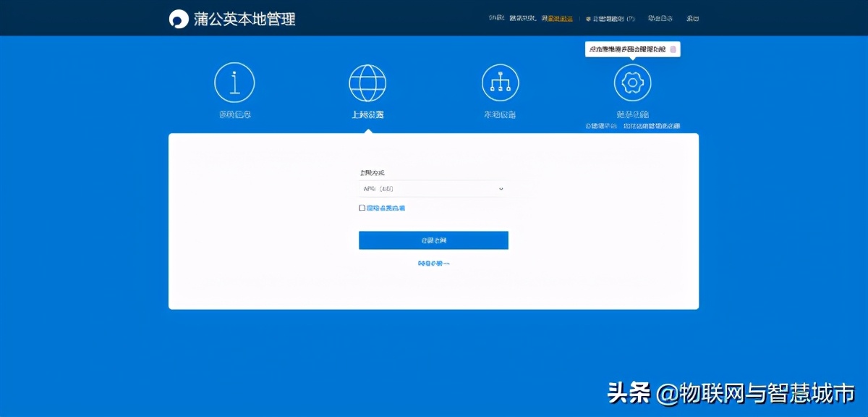Click the step progress indicator between globe and devices
The height and width of the screenshot is (417, 868).
pyautogui.click(x=434, y=81)
